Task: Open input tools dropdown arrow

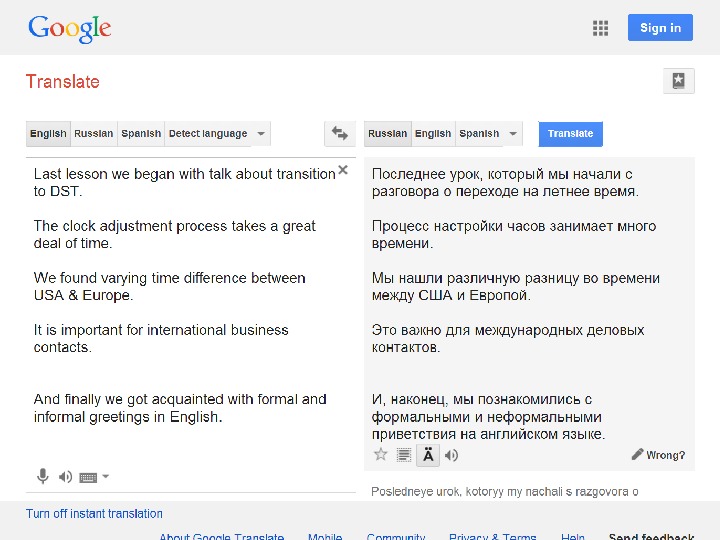Action: coord(106,477)
